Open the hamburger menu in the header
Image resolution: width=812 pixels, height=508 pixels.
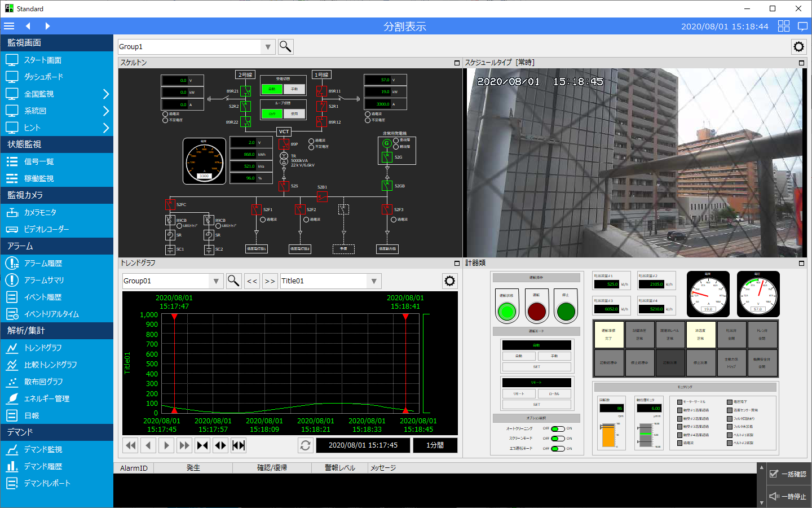point(9,26)
